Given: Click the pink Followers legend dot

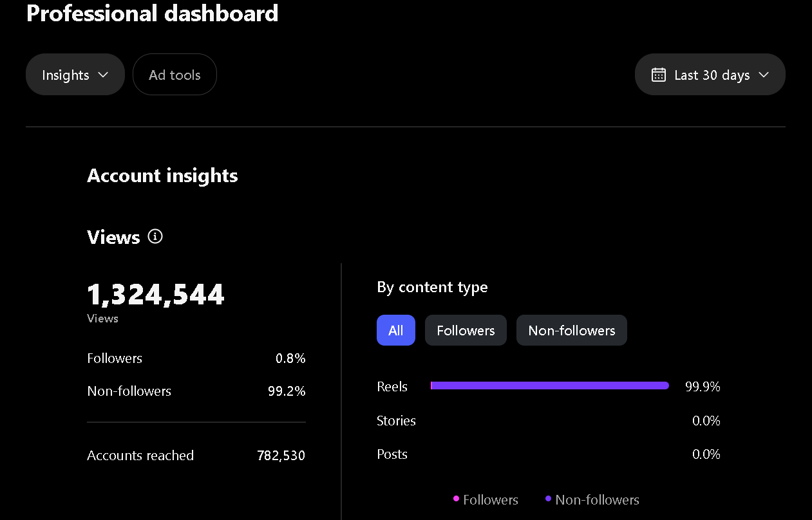Looking at the screenshot, I should [456, 499].
